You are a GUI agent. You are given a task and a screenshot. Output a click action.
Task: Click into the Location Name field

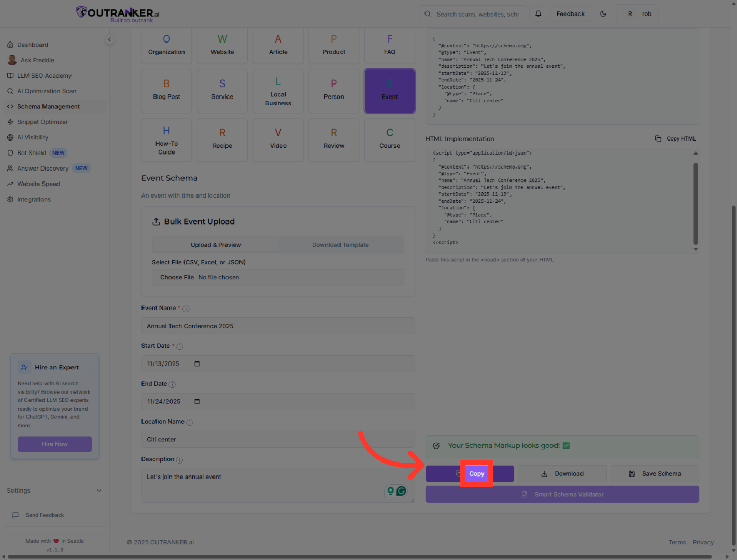[x=278, y=440]
